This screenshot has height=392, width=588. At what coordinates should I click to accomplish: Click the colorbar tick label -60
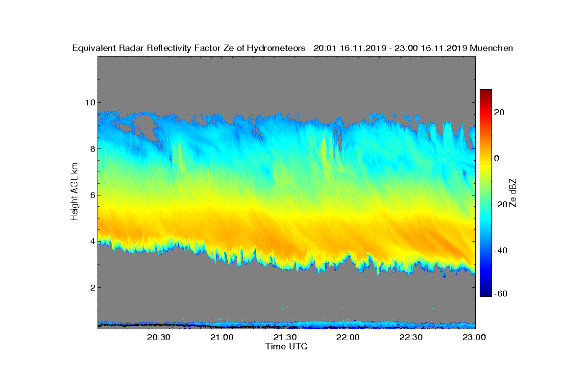pyautogui.click(x=501, y=294)
